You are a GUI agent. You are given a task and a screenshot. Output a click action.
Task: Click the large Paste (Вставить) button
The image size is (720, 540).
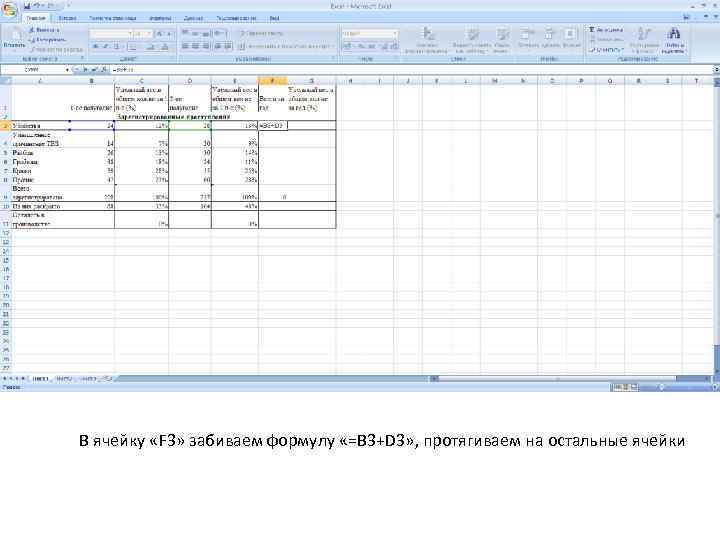click(x=14, y=39)
